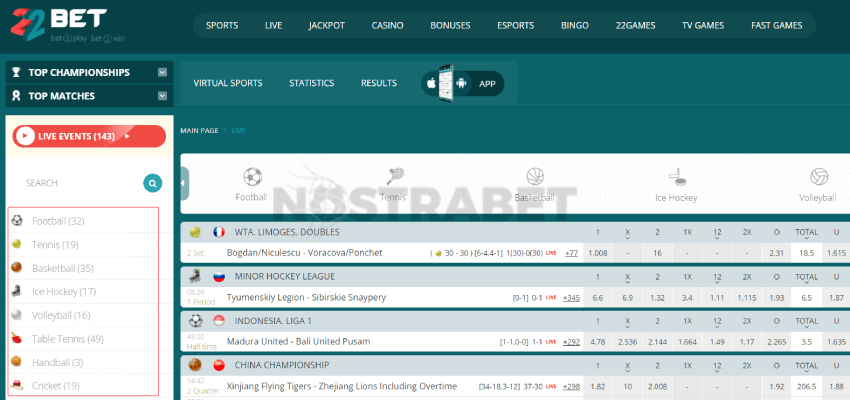Click China flag on China Championship
Screen dimensions: 850x400
point(219,365)
